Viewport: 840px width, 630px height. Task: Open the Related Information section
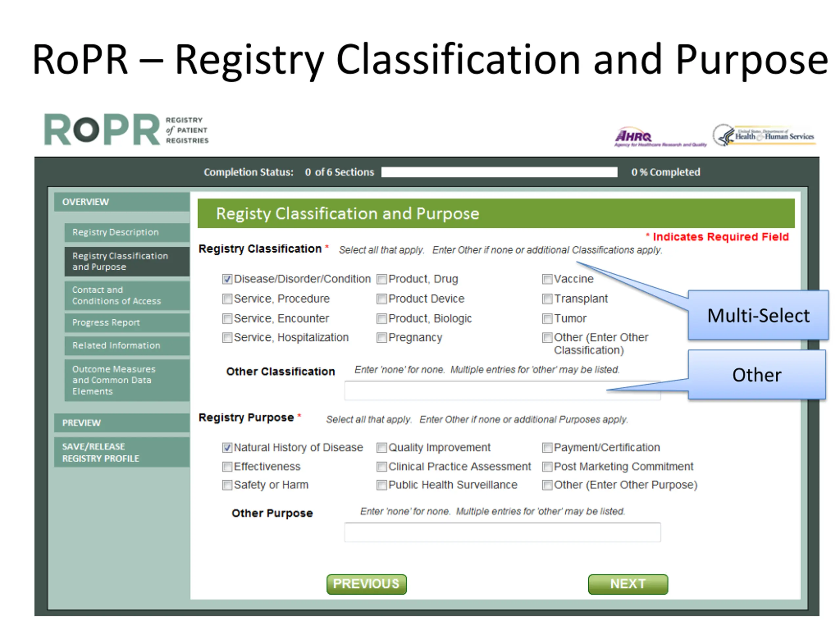(127, 346)
